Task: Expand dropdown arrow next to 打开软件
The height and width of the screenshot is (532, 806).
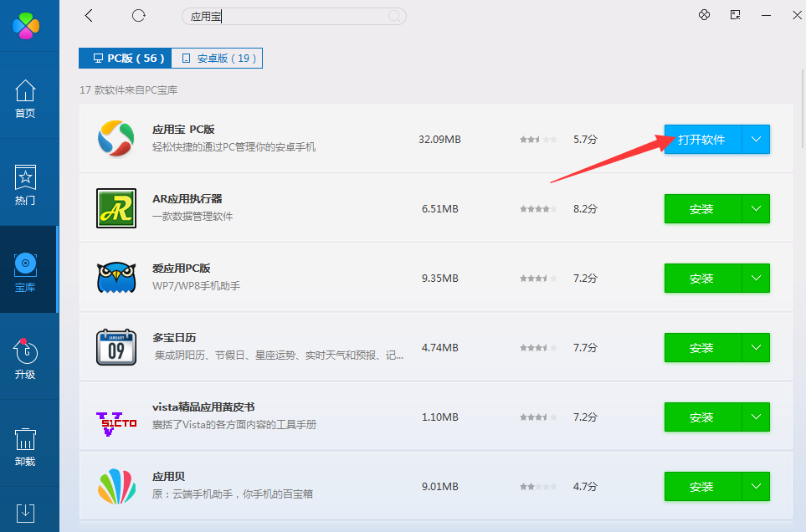Action: pos(756,140)
